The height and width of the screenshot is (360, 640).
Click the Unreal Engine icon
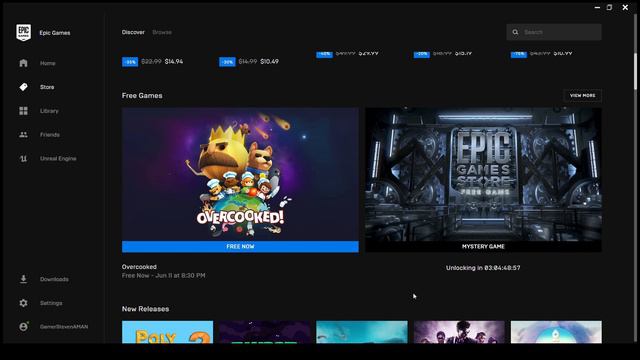24,158
